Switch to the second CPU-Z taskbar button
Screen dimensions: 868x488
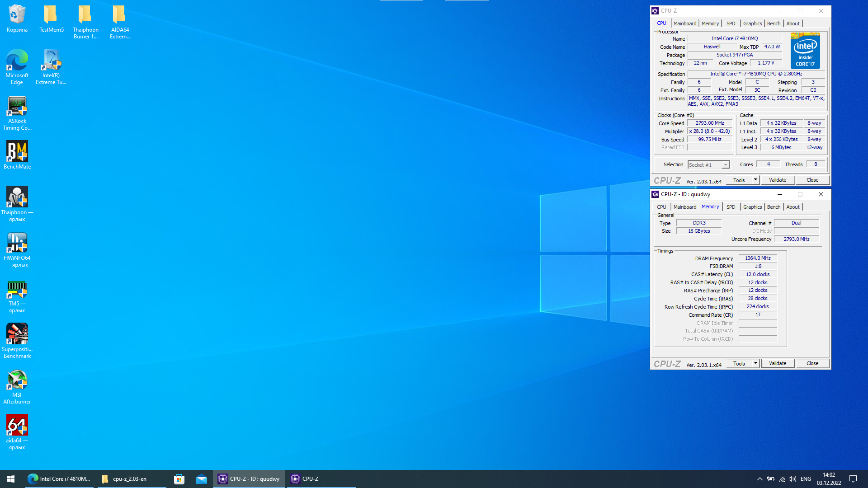321,479
